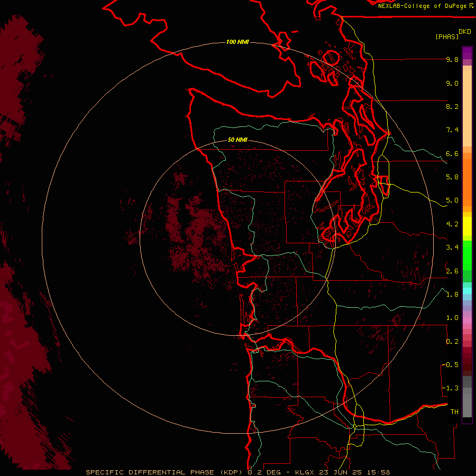Click the 9.8 value on color scale
This screenshot has height=476, width=476.
click(452, 59)
